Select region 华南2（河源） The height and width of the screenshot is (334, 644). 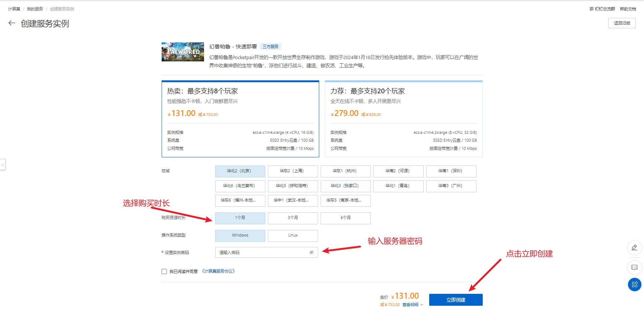pyautogui.click(x=398, y=171)
